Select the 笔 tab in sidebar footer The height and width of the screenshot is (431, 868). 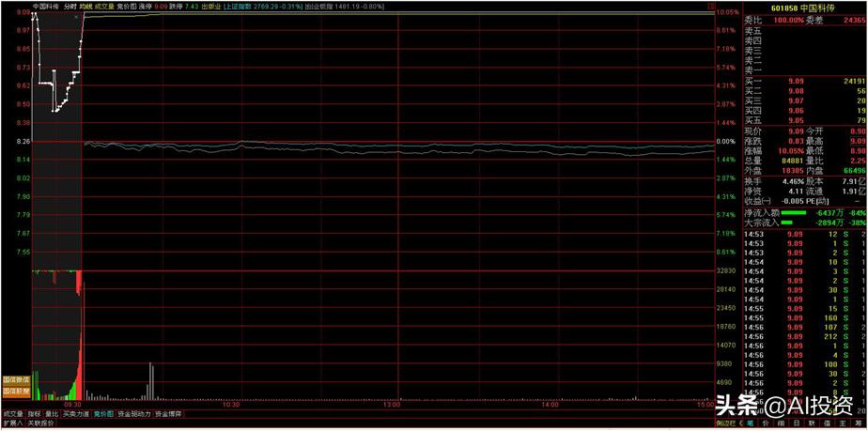tap(750, 423)
